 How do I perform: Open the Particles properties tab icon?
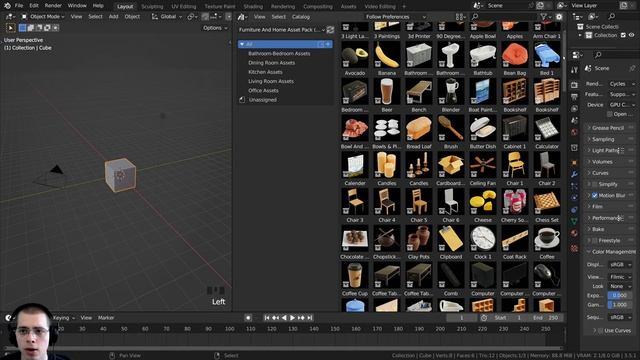point(574,186)
